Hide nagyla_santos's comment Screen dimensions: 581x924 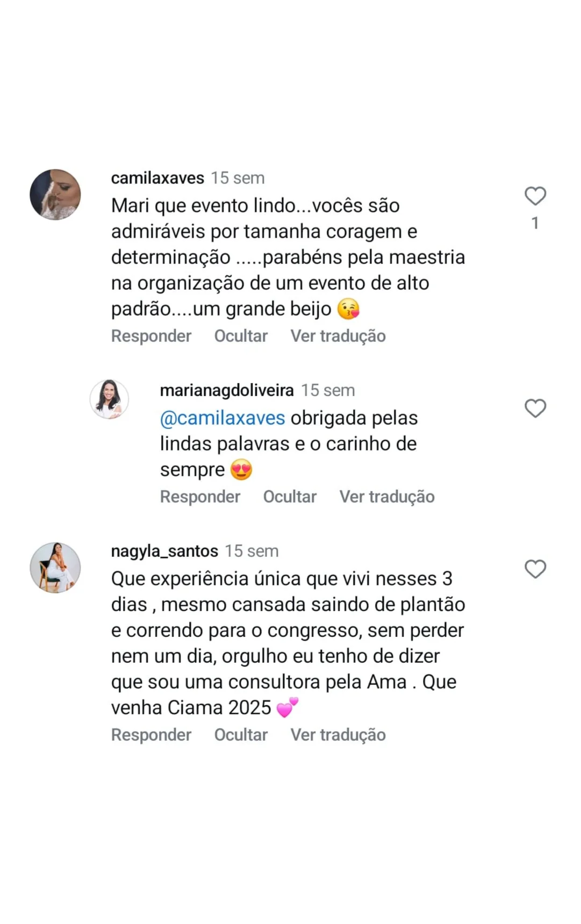point(241,735)
